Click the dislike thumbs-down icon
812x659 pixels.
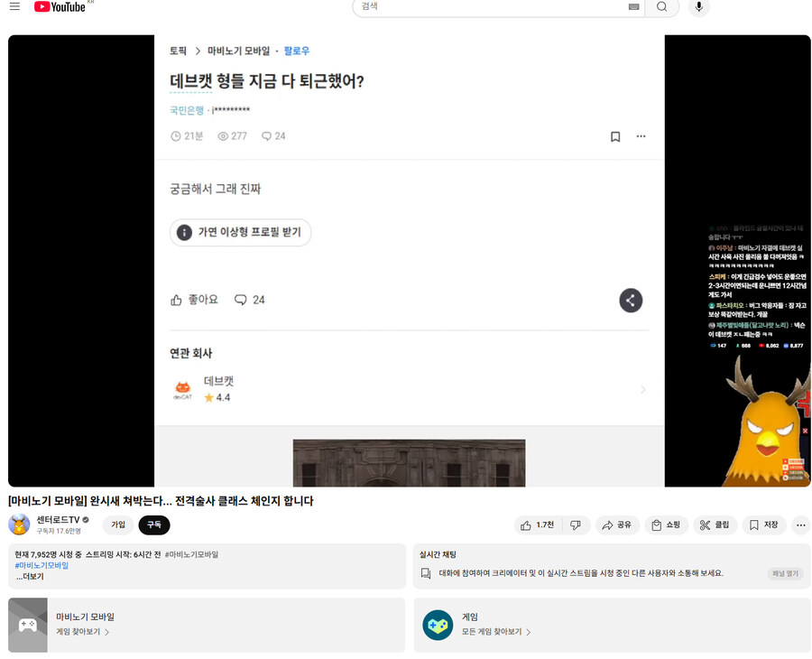point(576,525)
